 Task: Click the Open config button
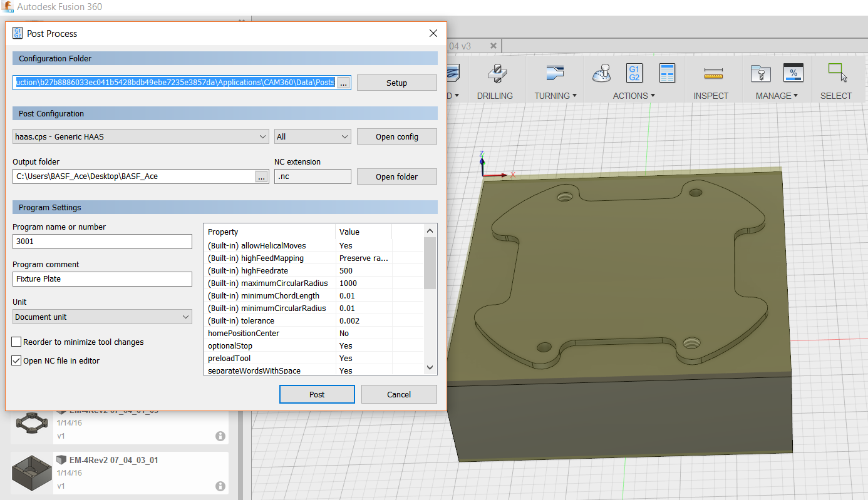[x=397, y=136]
